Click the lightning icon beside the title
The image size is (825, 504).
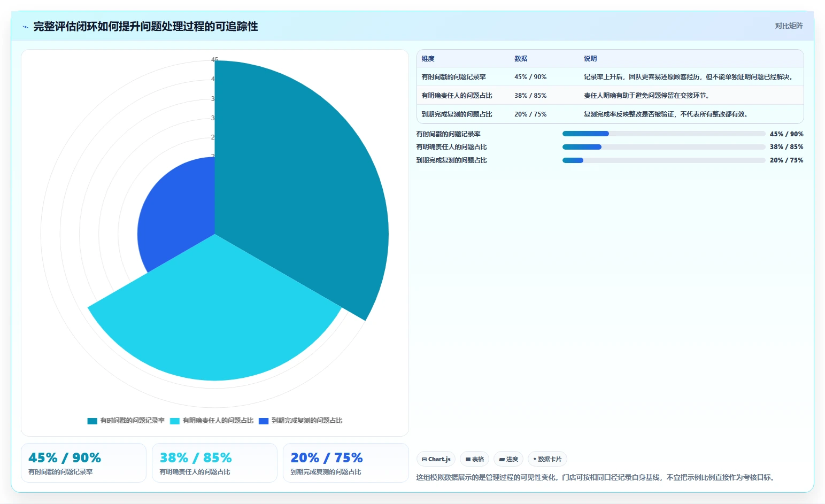(x=25, y=27)
